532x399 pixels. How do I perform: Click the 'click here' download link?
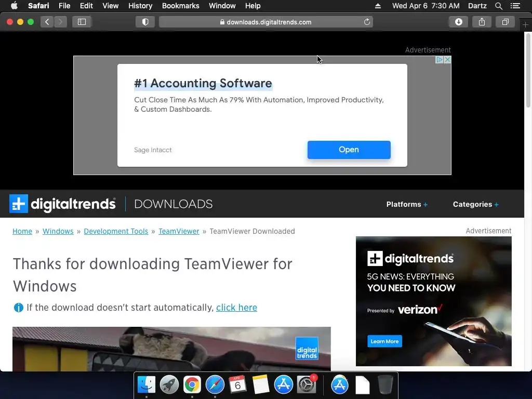click(236, 308)
